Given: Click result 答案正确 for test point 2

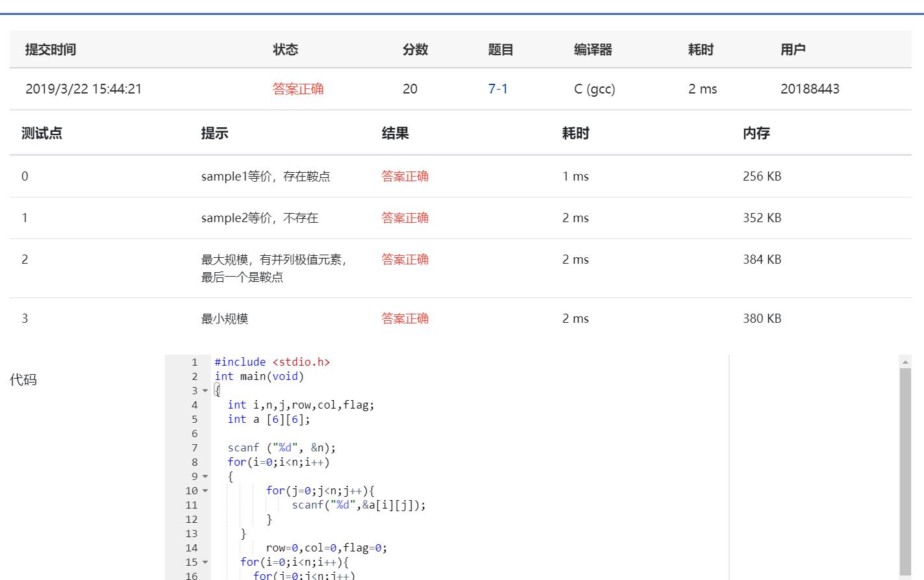Looking at the screenshot, I should click(x=405, y=259).
